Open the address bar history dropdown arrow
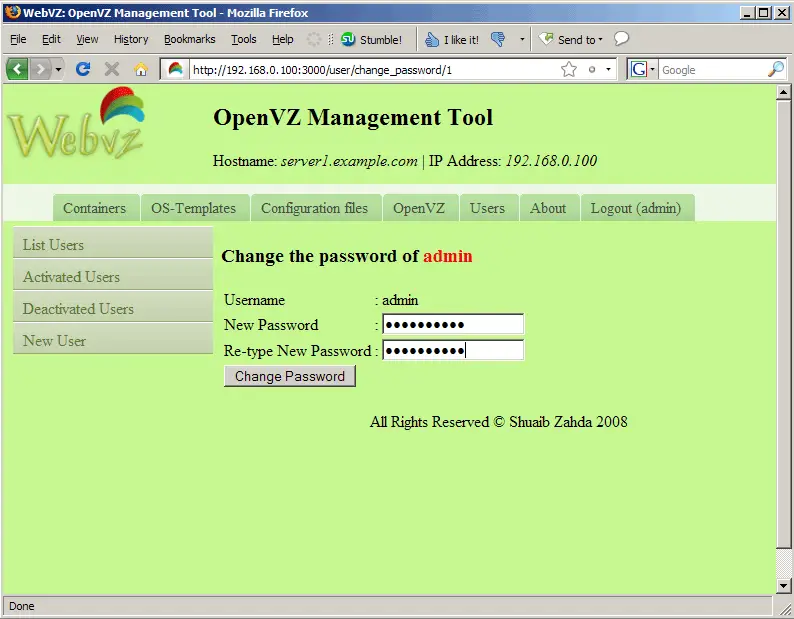794x619 pixels. point(608,69)
